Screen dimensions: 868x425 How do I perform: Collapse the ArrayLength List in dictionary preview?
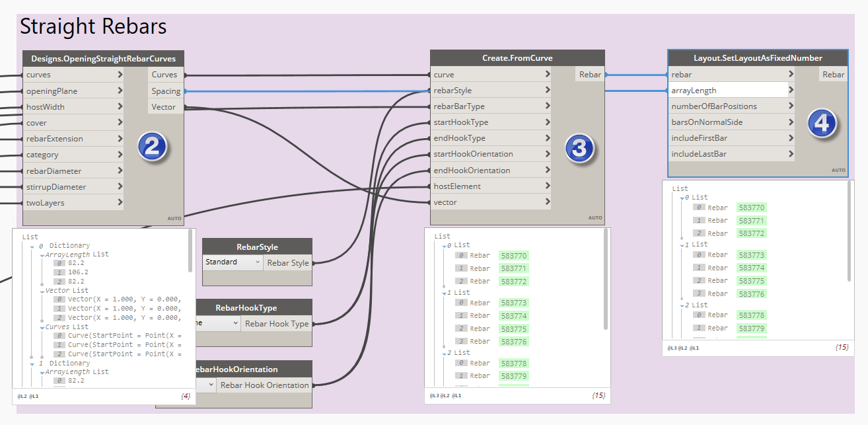42,254
